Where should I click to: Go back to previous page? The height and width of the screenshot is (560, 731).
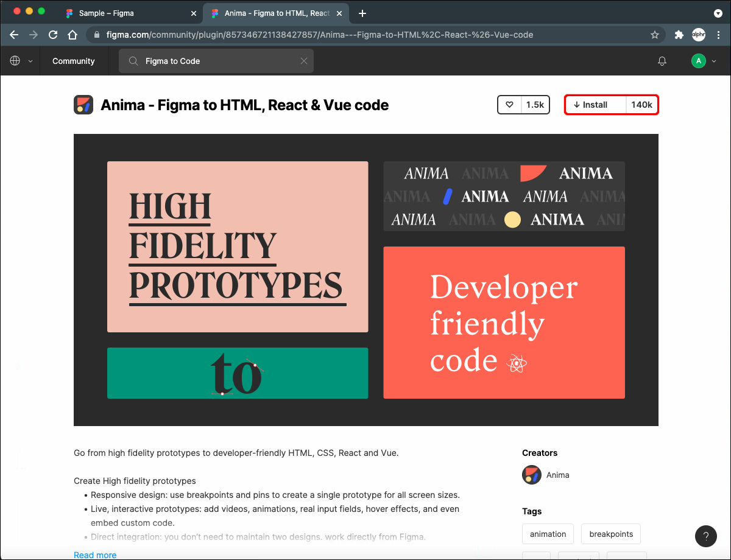(x=14, y=35)
